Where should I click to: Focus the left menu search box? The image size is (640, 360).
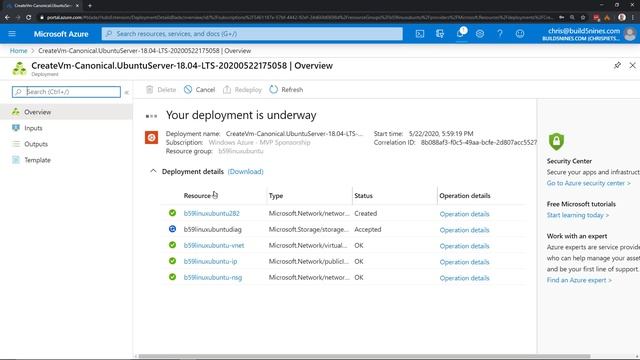66,92
